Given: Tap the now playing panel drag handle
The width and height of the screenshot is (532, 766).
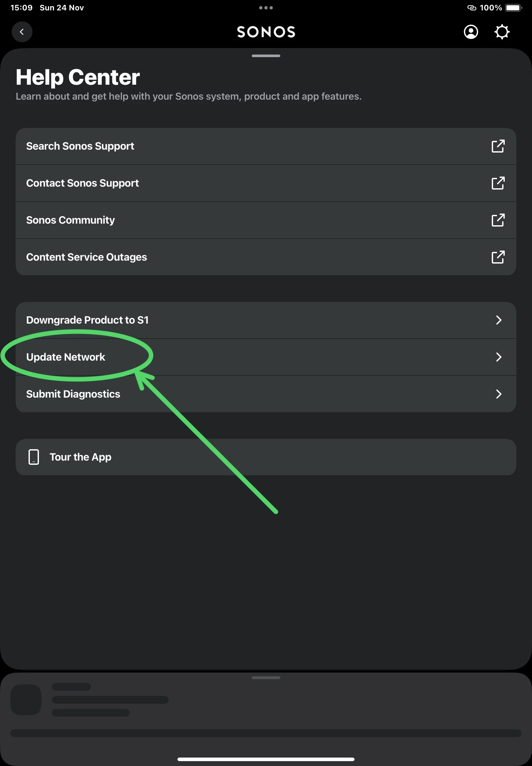Looking at the screenshot, I should pyautogui.click(x=266, y=678).
